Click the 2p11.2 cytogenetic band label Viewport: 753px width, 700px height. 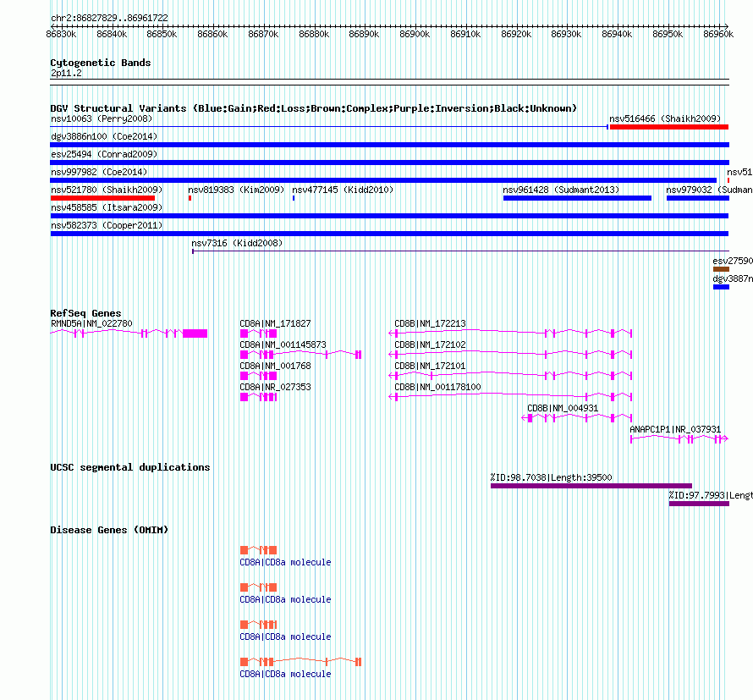(66, 73)
